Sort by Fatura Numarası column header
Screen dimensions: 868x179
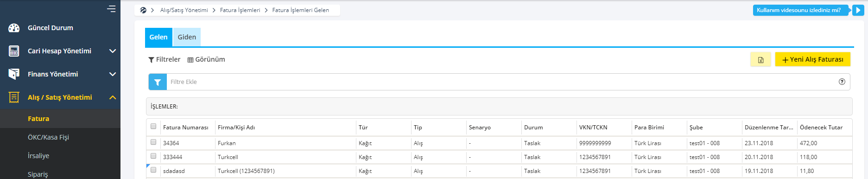click(x=186, y=128)
